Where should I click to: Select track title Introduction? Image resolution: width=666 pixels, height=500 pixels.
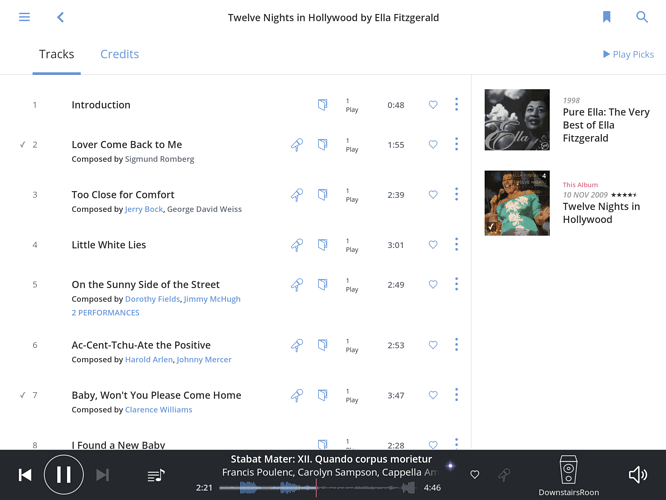click(101, 105)
